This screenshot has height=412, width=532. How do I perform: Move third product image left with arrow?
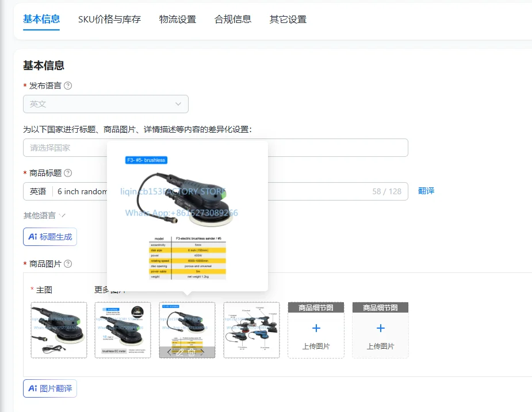tap(169, 352)
